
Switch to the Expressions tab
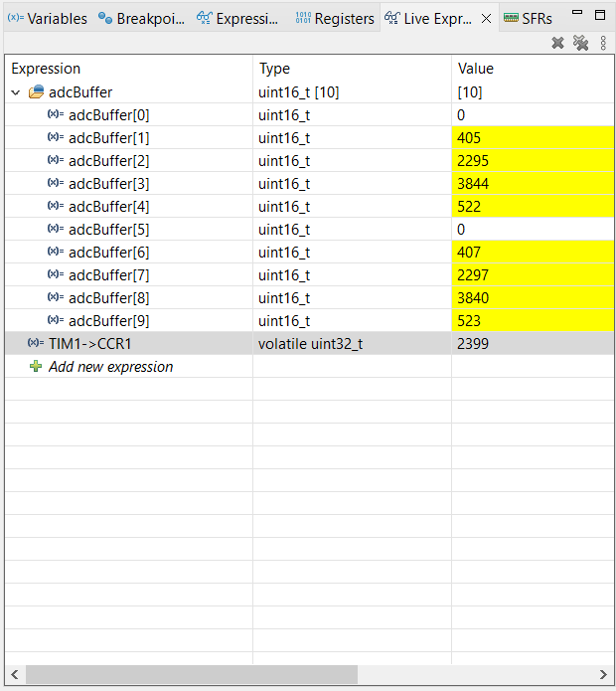click(237, 19)
